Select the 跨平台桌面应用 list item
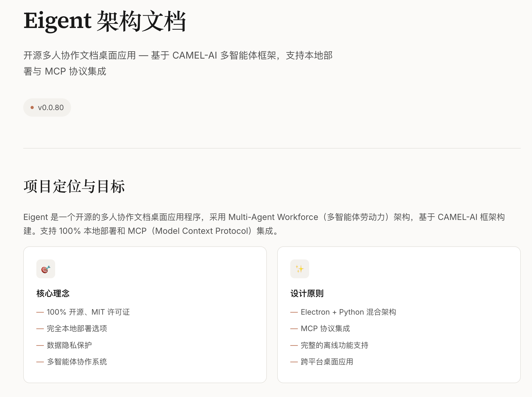 coord(327,362)
